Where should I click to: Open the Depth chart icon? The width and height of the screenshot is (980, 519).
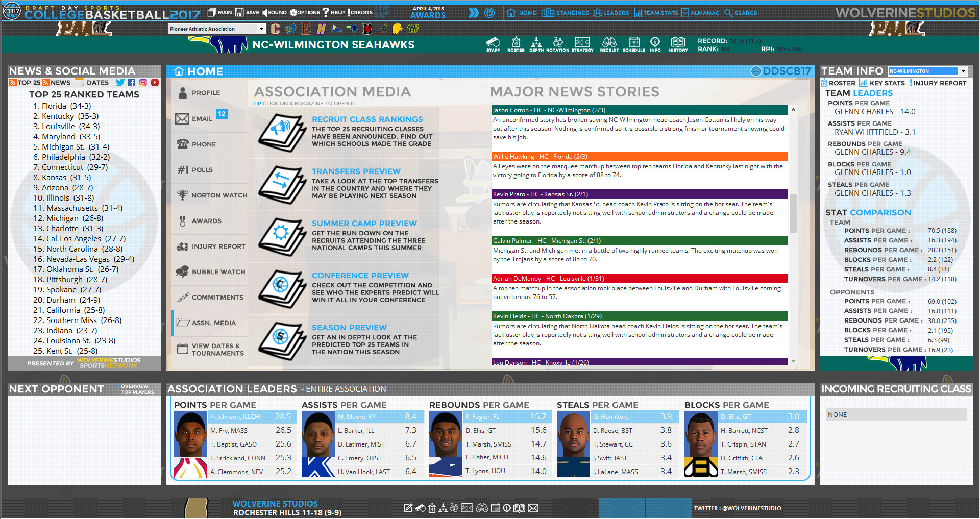click(x=536, y=44)
